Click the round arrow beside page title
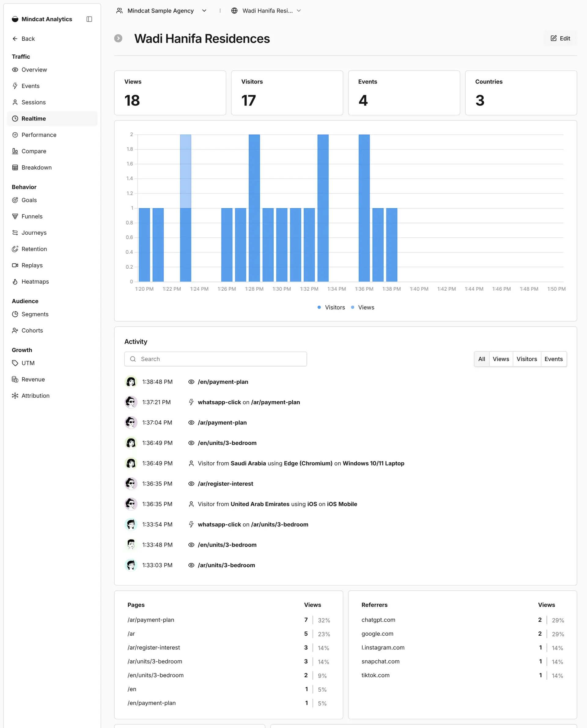The width and height of the screenshot is (587, 728). pyautogui.click(x=118, y=38)
